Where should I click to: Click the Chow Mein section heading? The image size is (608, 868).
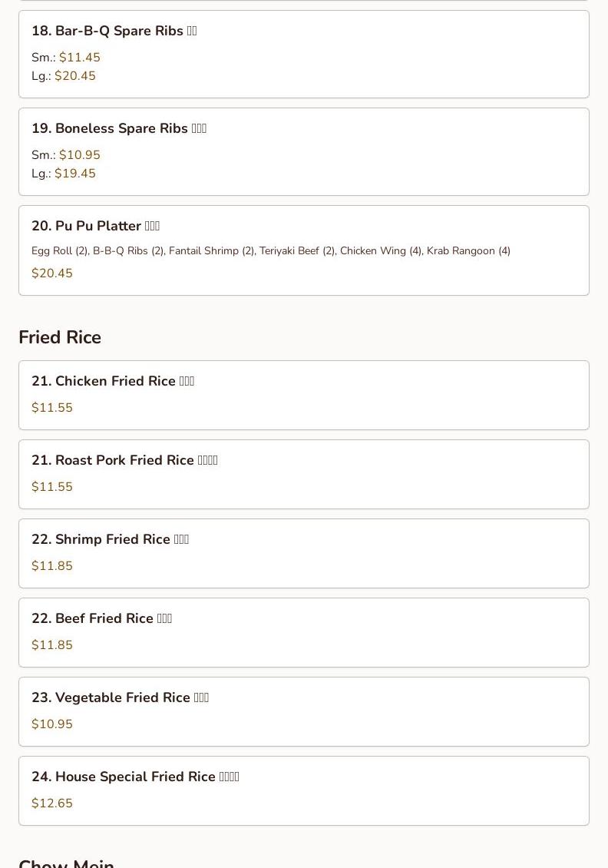(66, 863)
